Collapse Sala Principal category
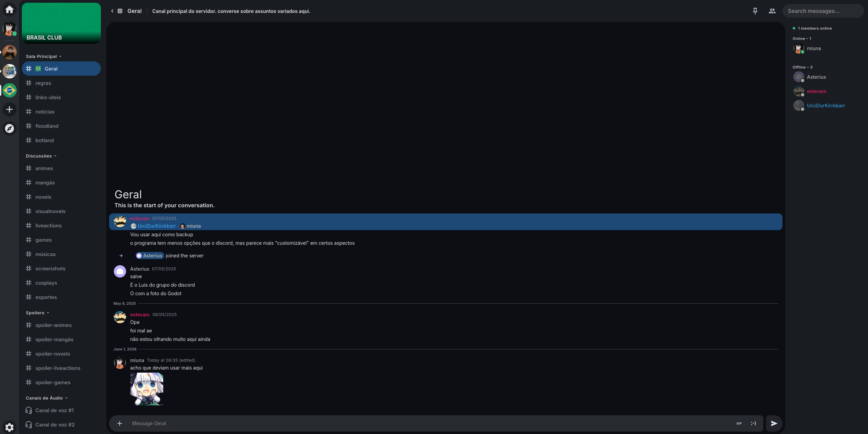Screen dimensions: 868x434 click(44, 56)
